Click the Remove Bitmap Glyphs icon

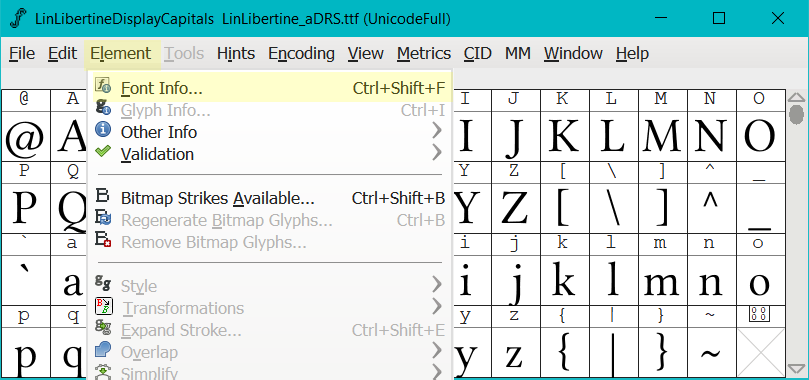pyautogui.click(x=103, y=240)
